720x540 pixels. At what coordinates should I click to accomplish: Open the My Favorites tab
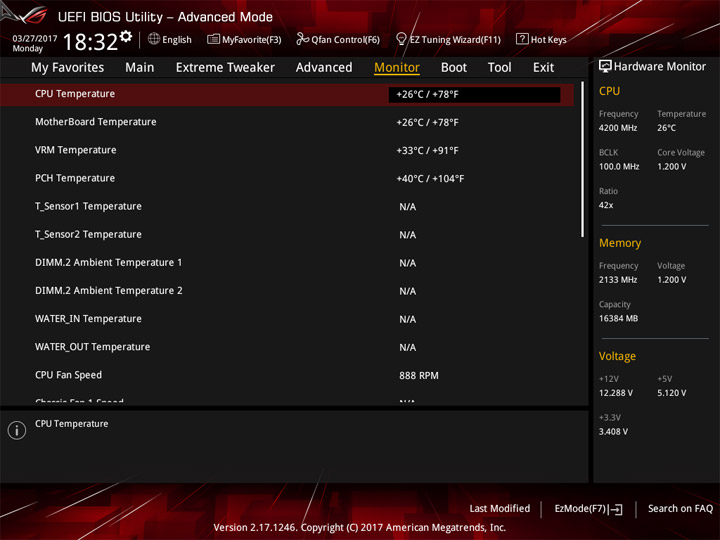coord(68,68)
